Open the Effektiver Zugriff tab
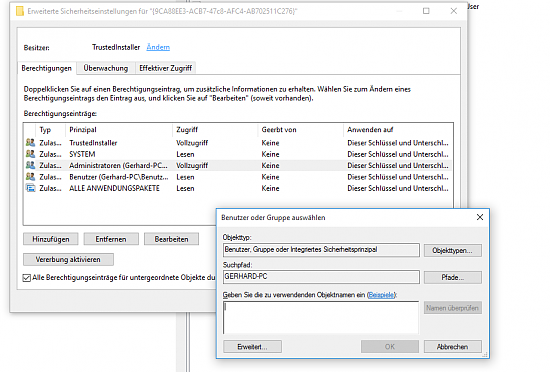Image resolution: width=550 pixels, height=372 pixels. tap(166, 68)
